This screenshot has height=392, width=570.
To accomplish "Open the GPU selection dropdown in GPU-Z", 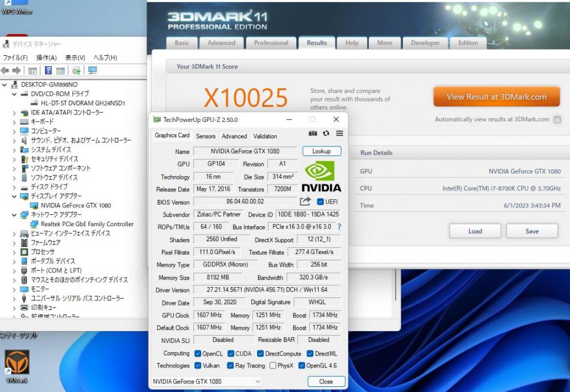I will coord(206,382).
